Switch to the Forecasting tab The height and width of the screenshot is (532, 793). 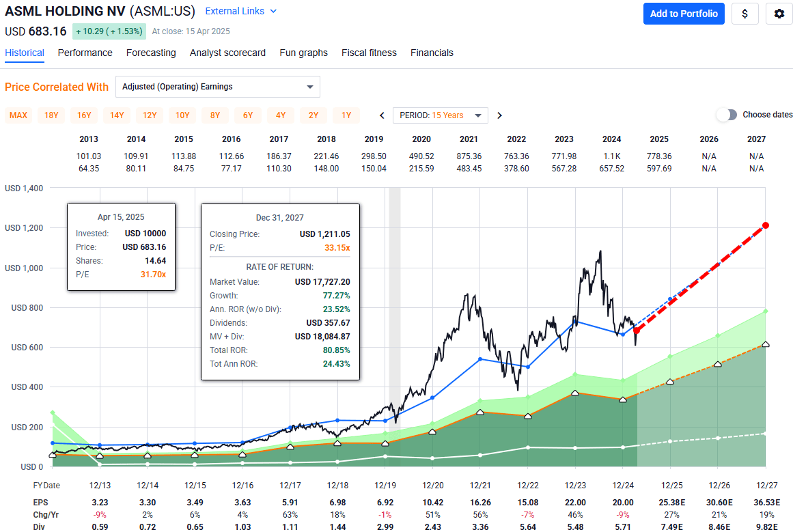point(151,53)
